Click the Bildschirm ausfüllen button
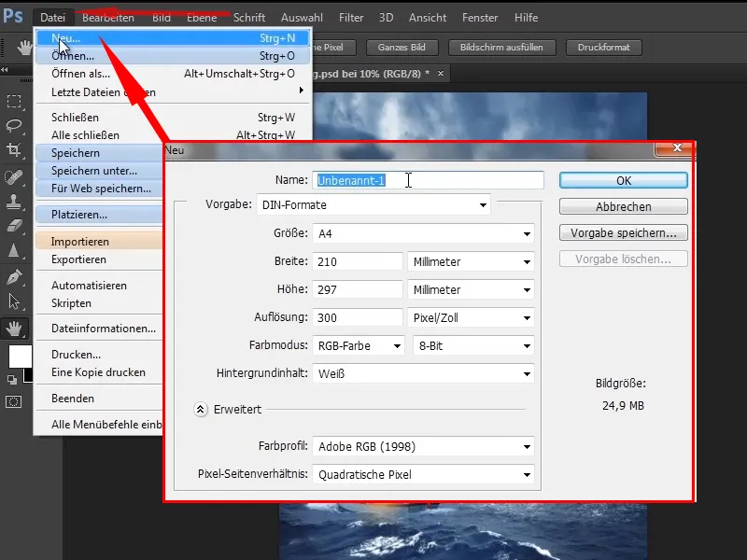The width and height of the screenshot is (747, 560). tap(501, 48)
